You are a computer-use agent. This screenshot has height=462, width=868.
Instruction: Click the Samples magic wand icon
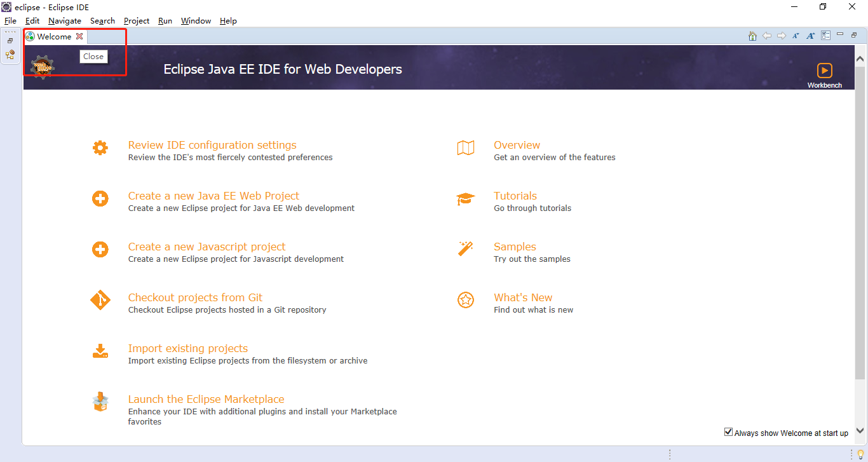click(x=466, y=248)
